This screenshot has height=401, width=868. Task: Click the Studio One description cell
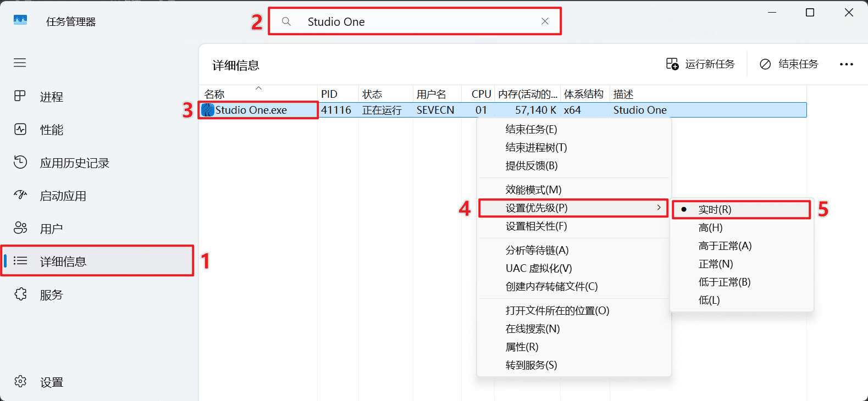[x=640, y=110]
